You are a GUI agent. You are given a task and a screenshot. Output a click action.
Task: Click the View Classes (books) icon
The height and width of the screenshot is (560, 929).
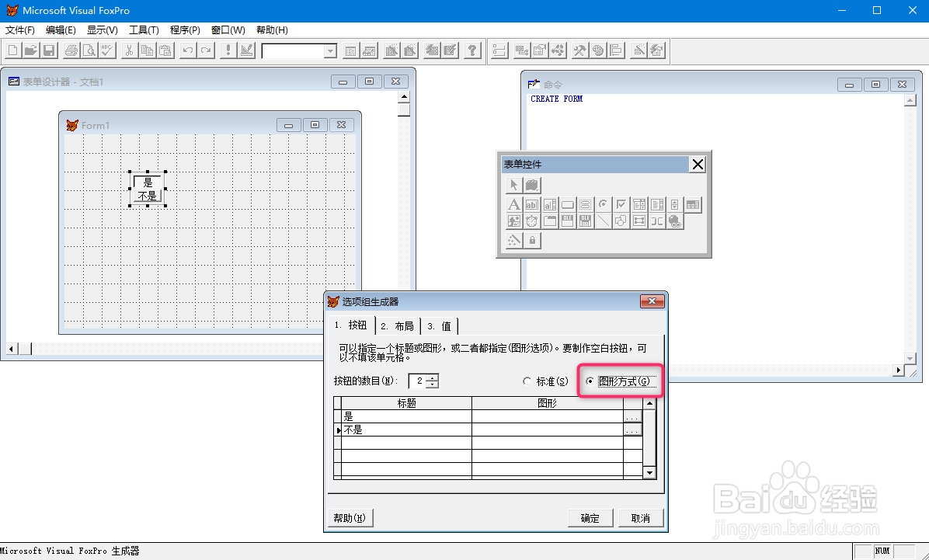click(532, 185)
